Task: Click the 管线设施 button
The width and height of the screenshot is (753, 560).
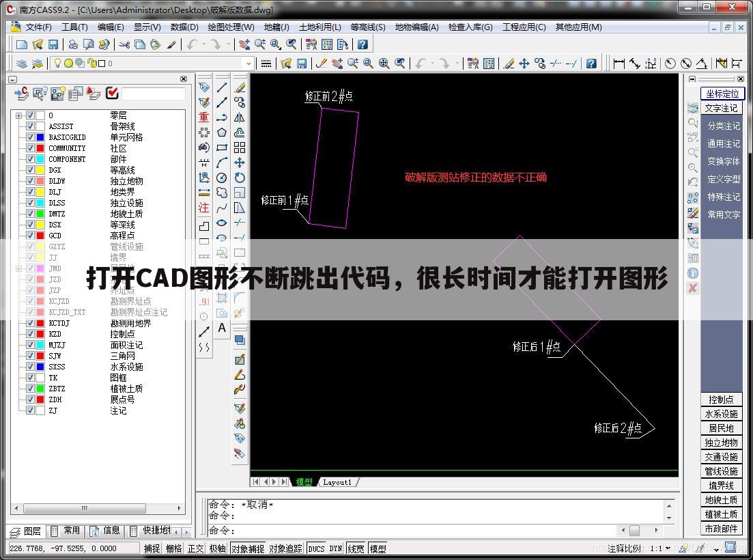Action: (x=721, y=472)
